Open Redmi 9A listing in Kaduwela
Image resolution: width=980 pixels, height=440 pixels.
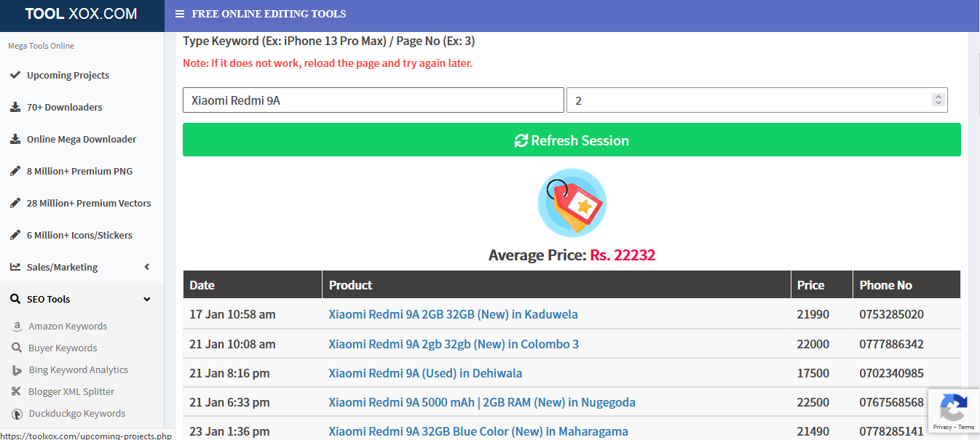(x=453, y=314)
